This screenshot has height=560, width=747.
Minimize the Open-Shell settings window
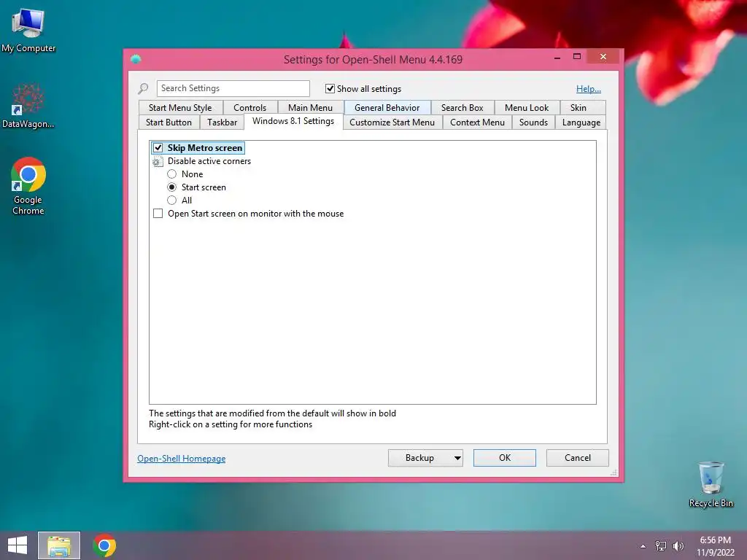pyautogui.click(x=557, y=58)
